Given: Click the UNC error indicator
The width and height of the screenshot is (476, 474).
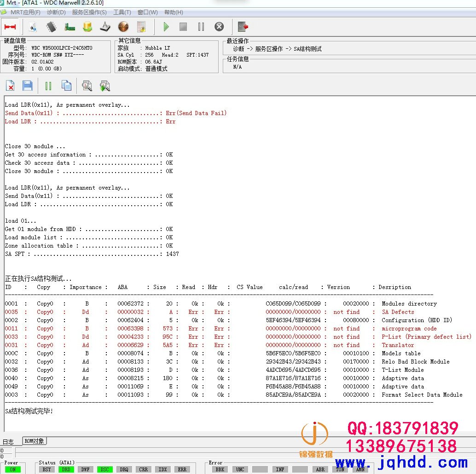Looking at the screenshot, I should [240, 469].
